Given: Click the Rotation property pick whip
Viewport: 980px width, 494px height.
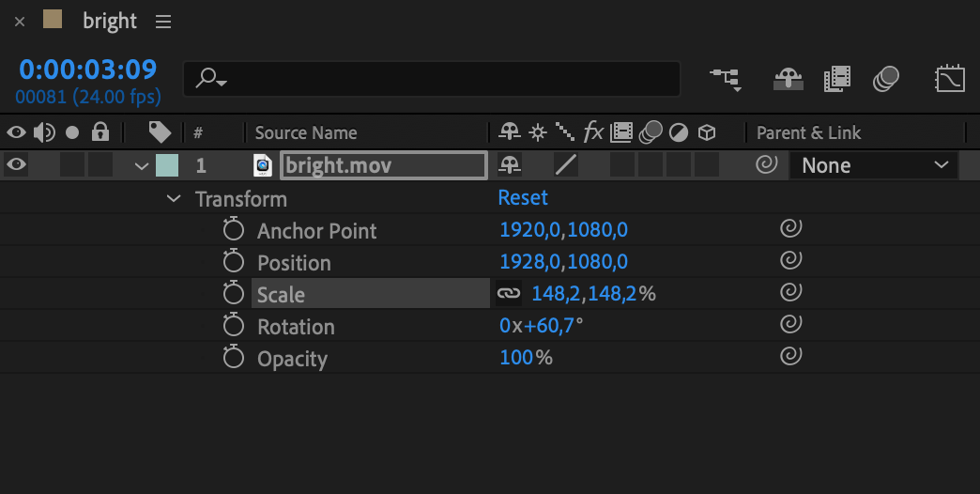Looking at the screenshot, I should (x=790, y=327).
